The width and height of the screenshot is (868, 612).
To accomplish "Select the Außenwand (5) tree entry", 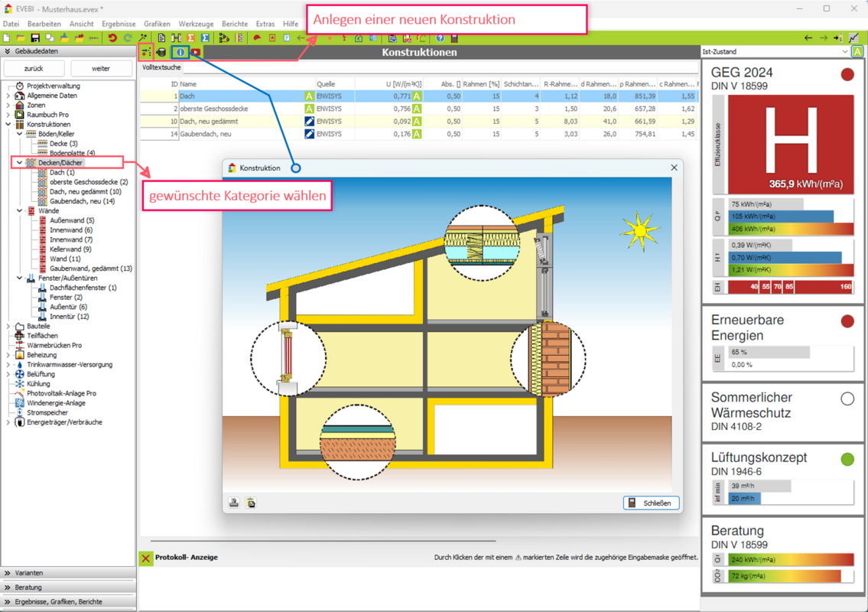I will click(x=72, y=220).
